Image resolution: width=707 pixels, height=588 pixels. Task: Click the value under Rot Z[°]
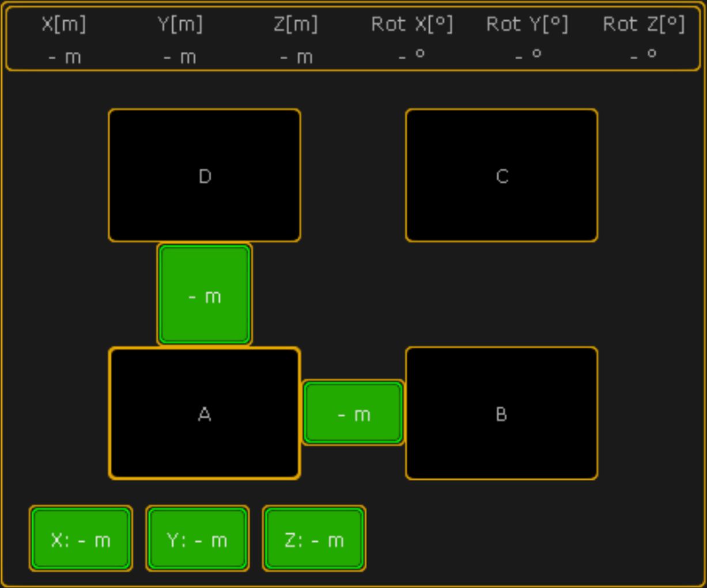click(x=644, y=56)
